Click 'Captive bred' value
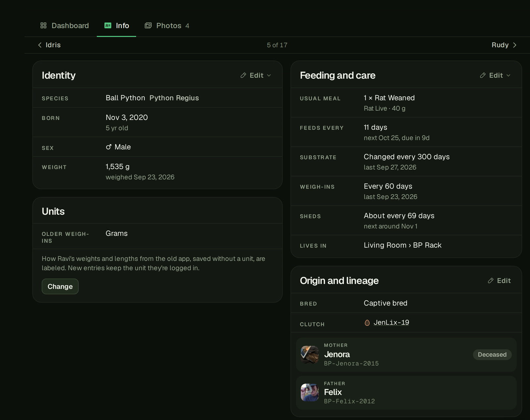 click(386, 303)
